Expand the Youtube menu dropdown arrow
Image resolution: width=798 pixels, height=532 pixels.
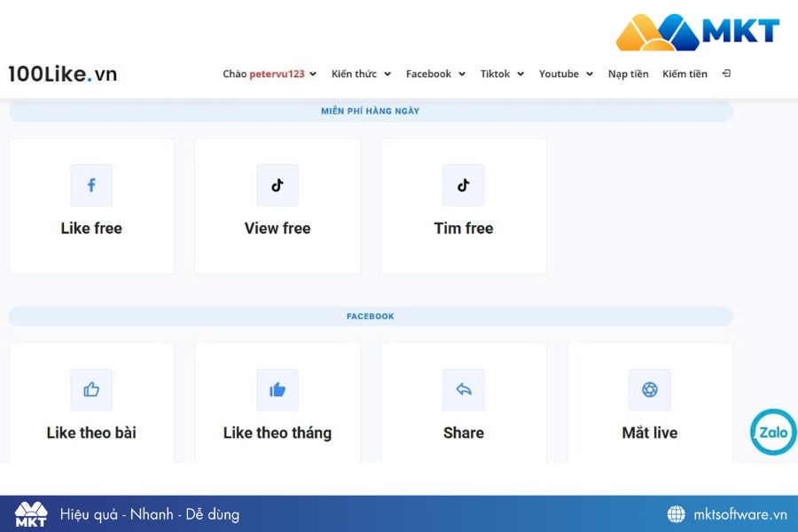pyautogui.click(x=590, y=74)
